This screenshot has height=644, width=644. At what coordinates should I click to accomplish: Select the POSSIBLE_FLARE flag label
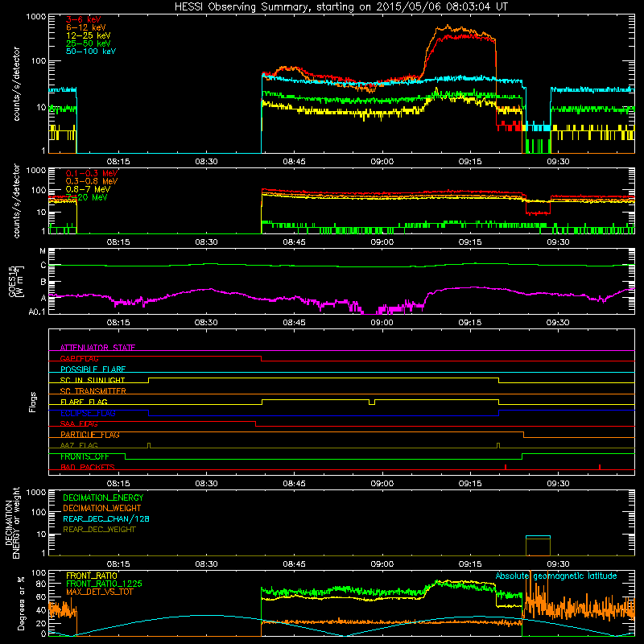93,369
